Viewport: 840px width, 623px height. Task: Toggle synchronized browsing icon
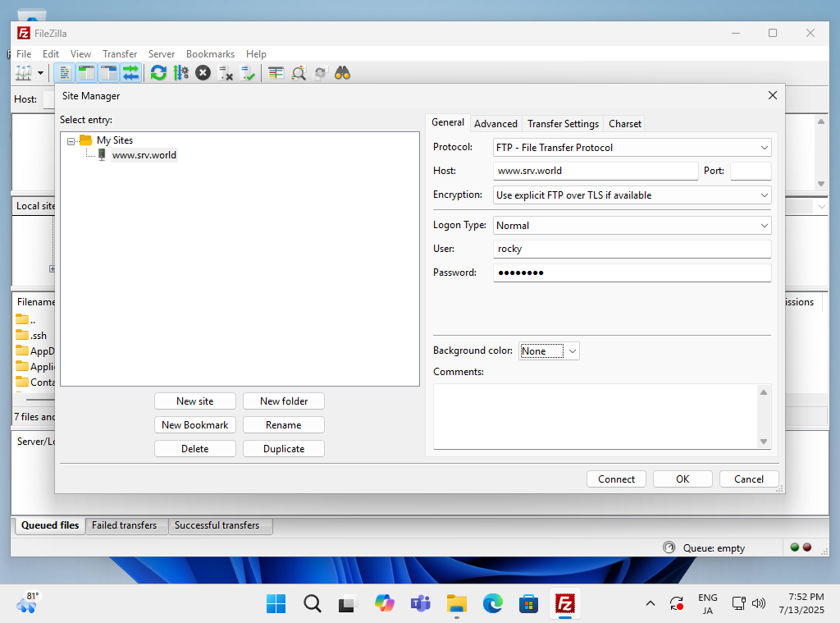coord(321,73)
